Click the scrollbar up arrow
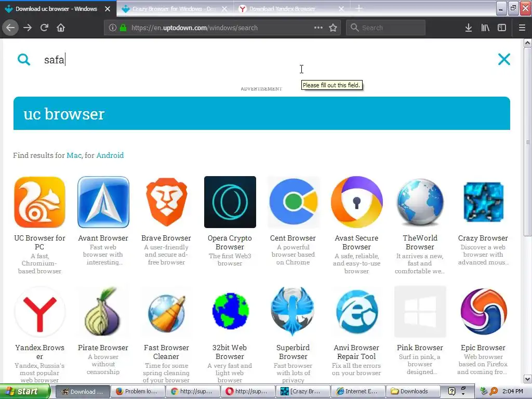This screenshot has height=399, width=532. [528, 43]
